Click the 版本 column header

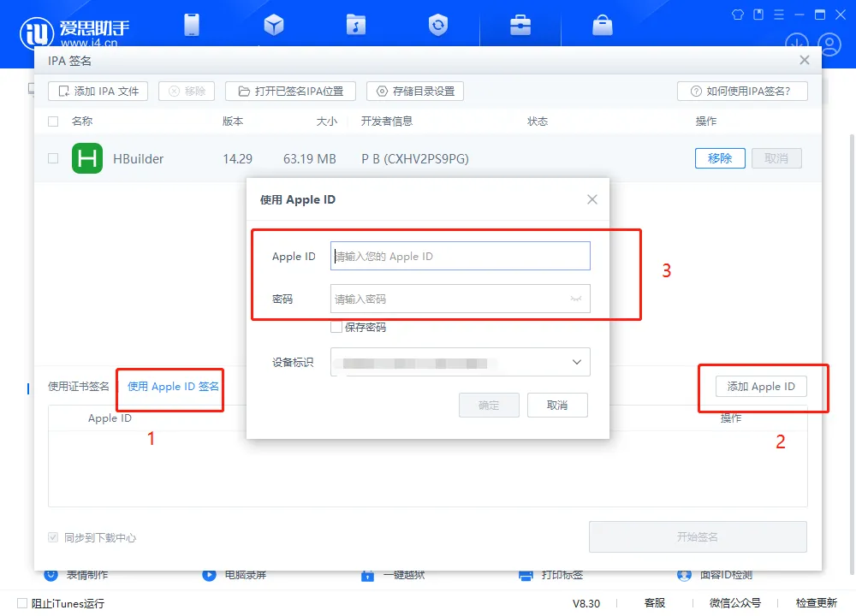pyautogui.click(x=233, y=121)
